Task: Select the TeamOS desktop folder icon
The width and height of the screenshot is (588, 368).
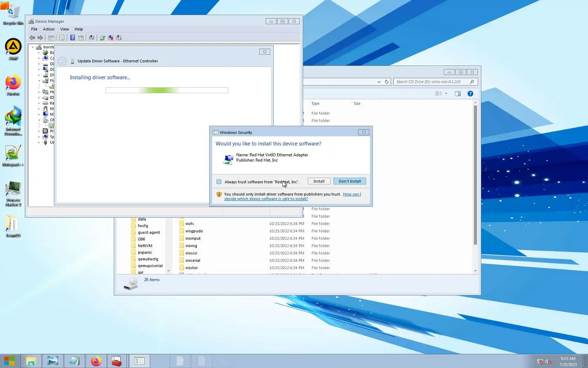Action: 13,226
